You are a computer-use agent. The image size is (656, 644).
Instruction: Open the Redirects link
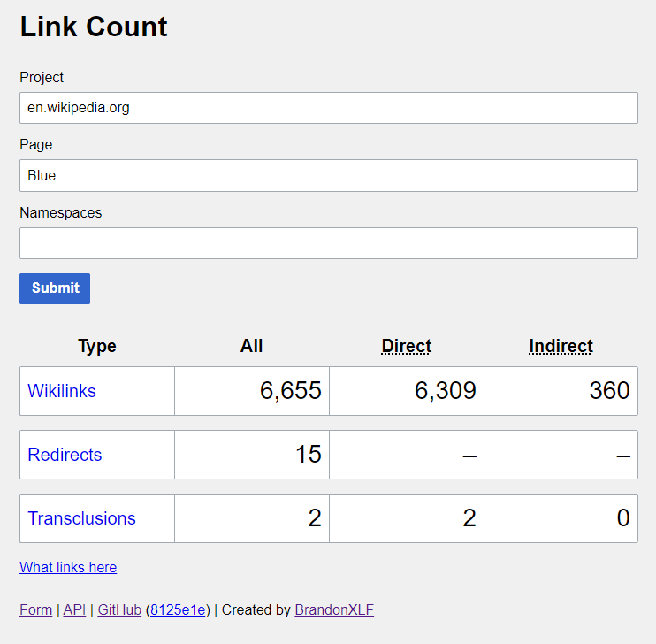[65, 455]
